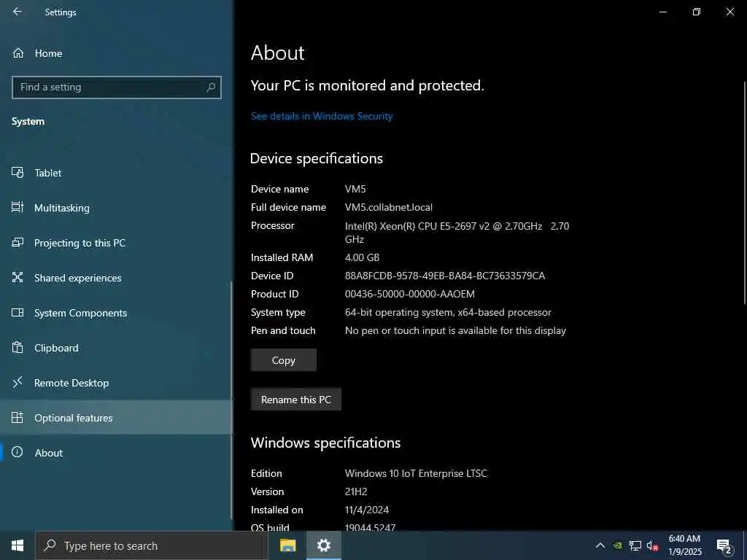Restore down the Settings window
This screenshot has width=747, height=560.
click(x=697, y=12)
